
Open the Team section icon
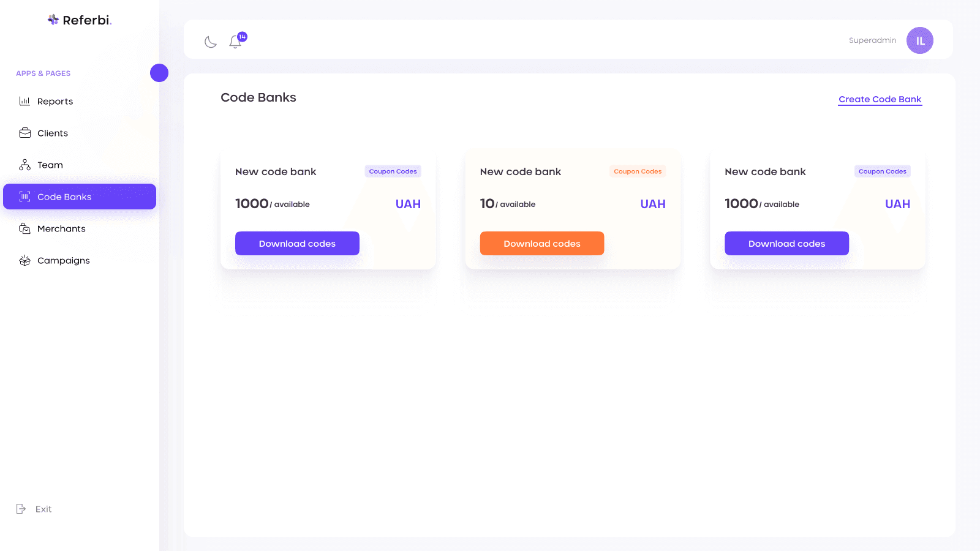click(24, 165)
